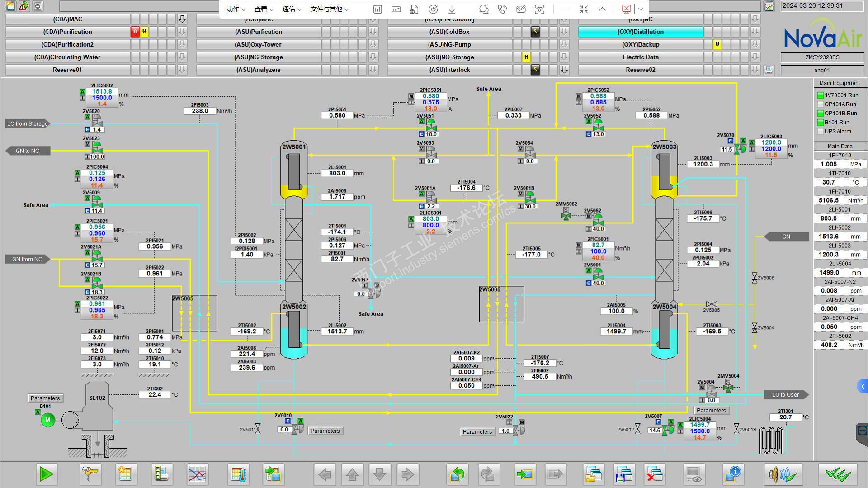
Task: Open the keys login icon in bottom toolbar
Action: coord(90,474)
